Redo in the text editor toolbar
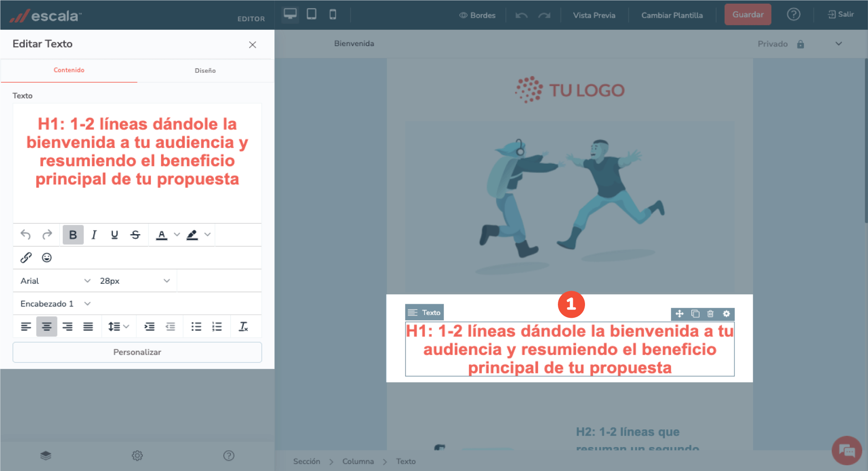 [47, 235]
